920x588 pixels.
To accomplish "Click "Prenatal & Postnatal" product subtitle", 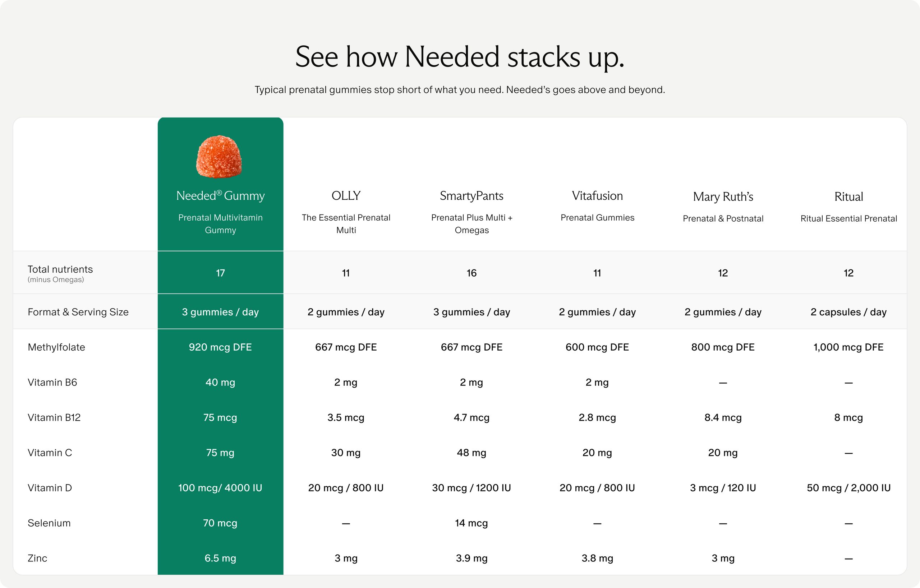I will pos(723,218).
